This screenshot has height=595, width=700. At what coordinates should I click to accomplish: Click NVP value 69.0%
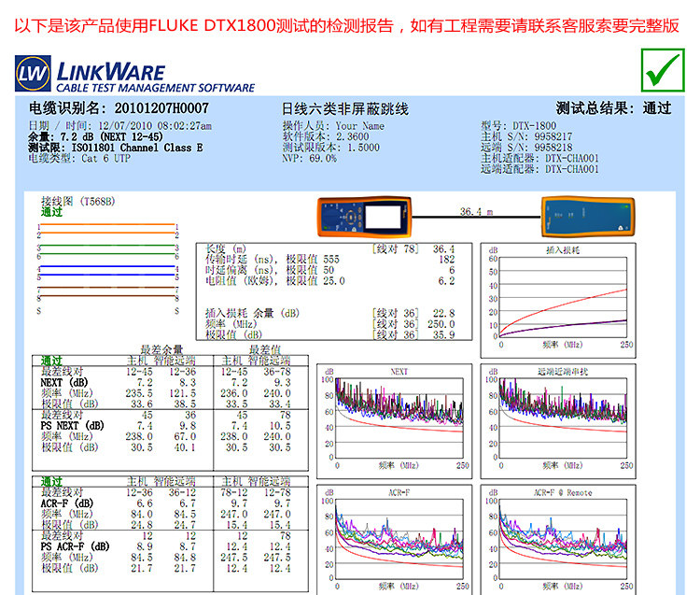(322, 158)
